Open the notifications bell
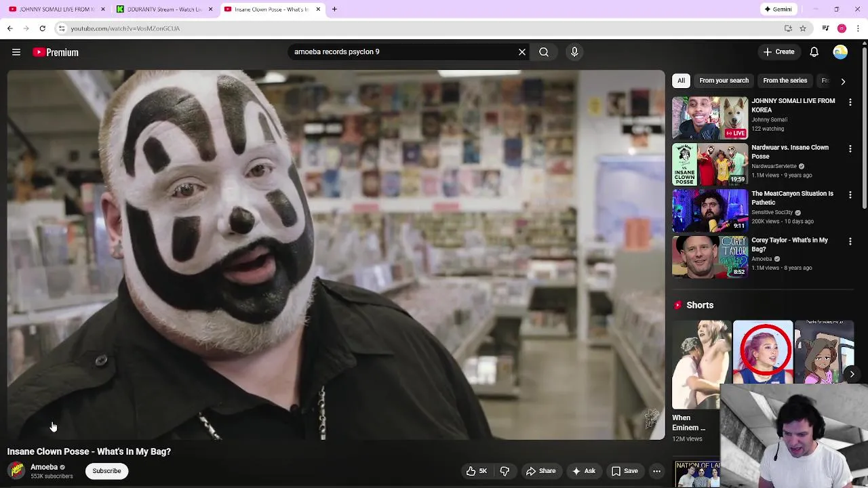The image size is (868, 488). coord(814,52)
